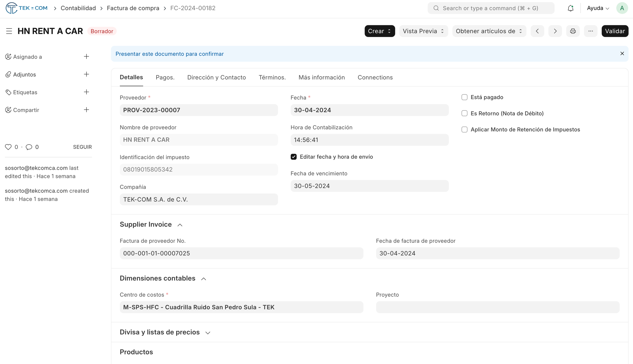Add an attachment next to Adjuntos
Image resolution: width=633 pixels, height=364 pixels.
(x=86, y=74)
